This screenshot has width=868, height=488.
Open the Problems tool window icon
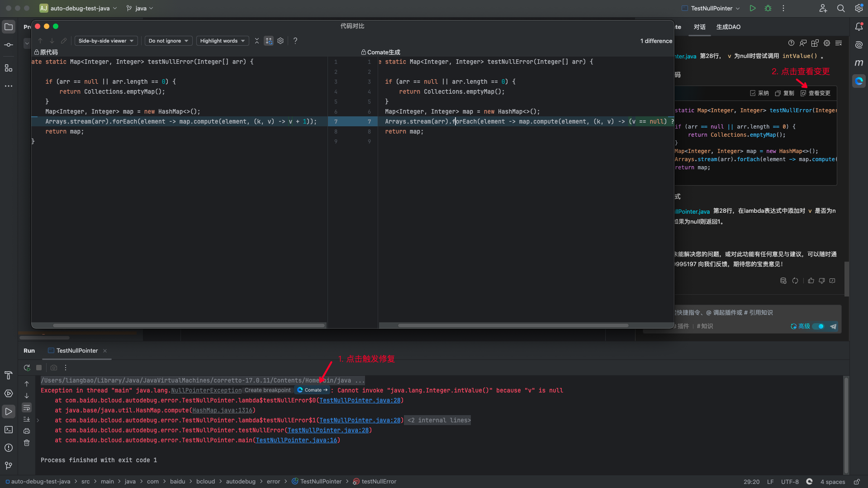pyautogui.click(x=9, y=448)
